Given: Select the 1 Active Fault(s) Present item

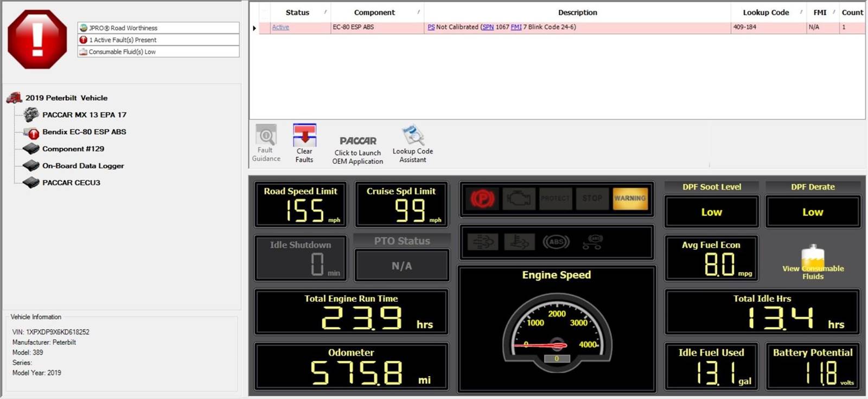Looking at the screenshot, I should 123,40.
